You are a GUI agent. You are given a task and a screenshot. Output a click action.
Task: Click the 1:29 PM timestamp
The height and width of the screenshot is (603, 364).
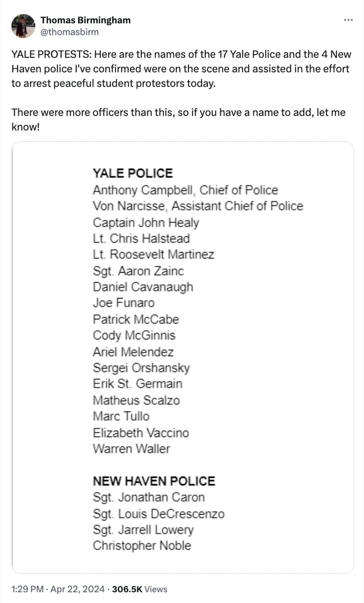pyautogui.click(x=28, y=589)
